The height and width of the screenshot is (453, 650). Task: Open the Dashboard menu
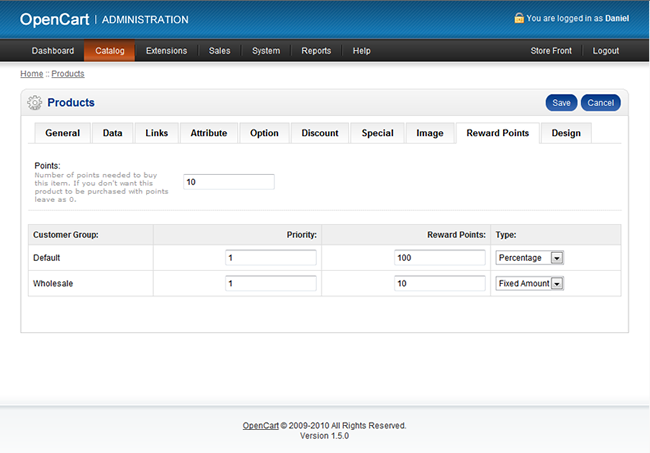pyautogui.click(x=53, y=51)
